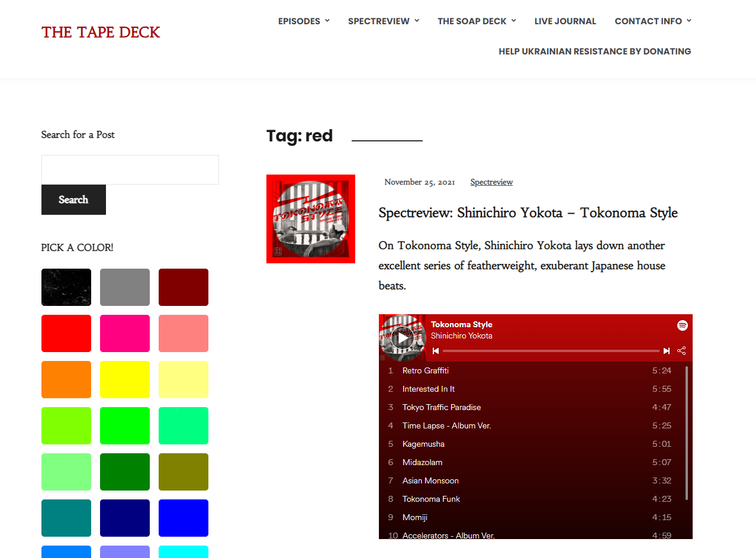Focus the Search for a Post field
The height and width of the screenshot is (558, 756).
click(x=130, y=170)
